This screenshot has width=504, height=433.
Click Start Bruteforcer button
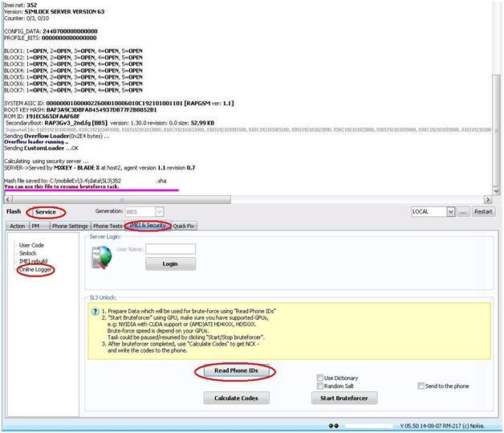344,398
